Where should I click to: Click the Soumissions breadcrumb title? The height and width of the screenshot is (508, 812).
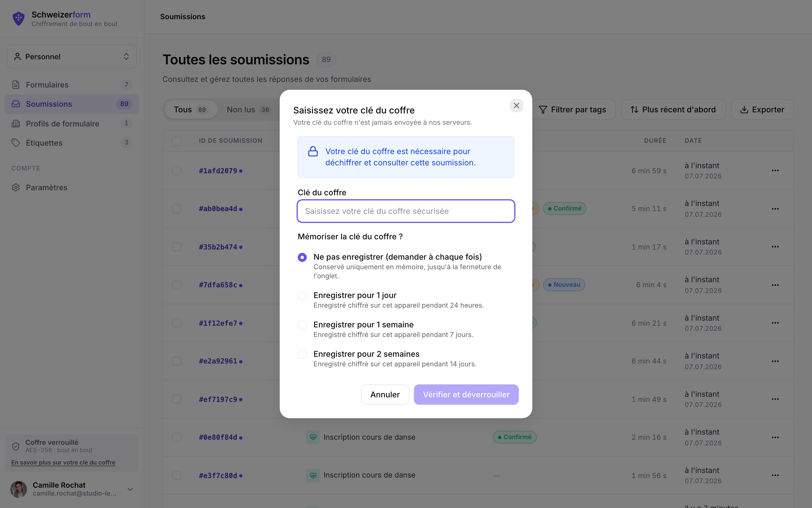182,16
